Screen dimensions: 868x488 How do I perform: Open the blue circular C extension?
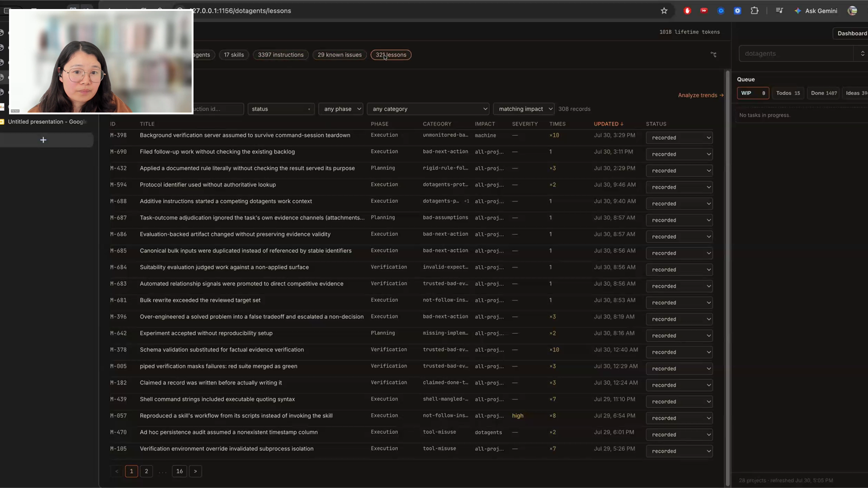pos(721,11)
